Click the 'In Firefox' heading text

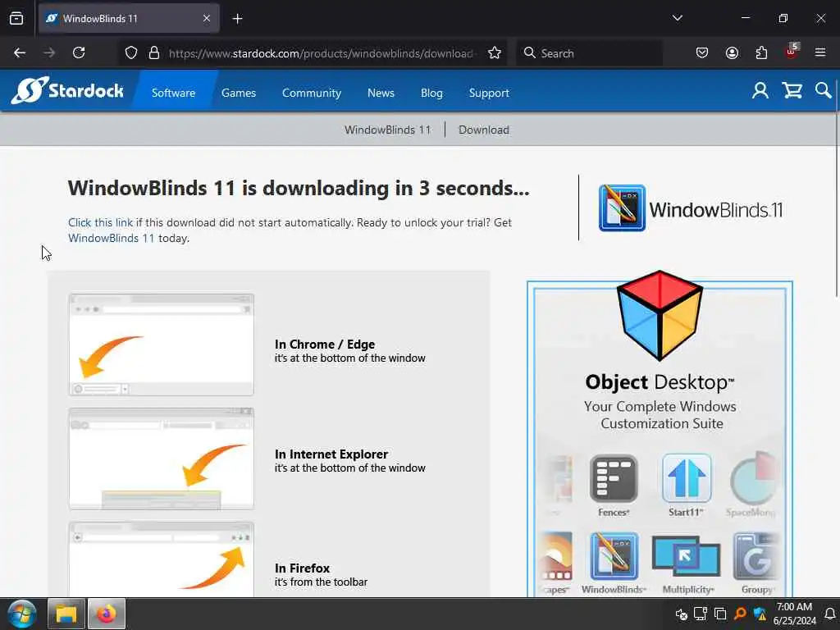coord(302,568)
